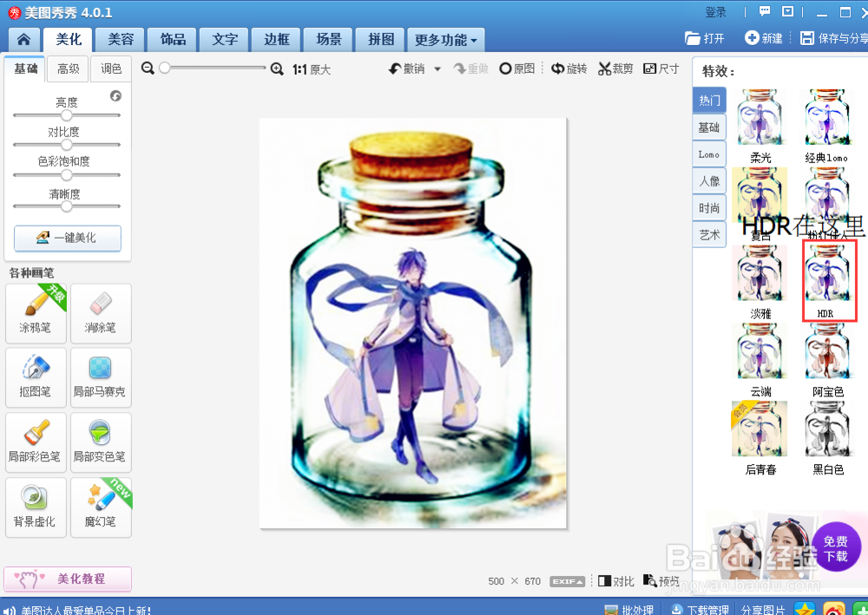Click the 登录 login link
The image size is (868, 615).
[x=715, y=11]
